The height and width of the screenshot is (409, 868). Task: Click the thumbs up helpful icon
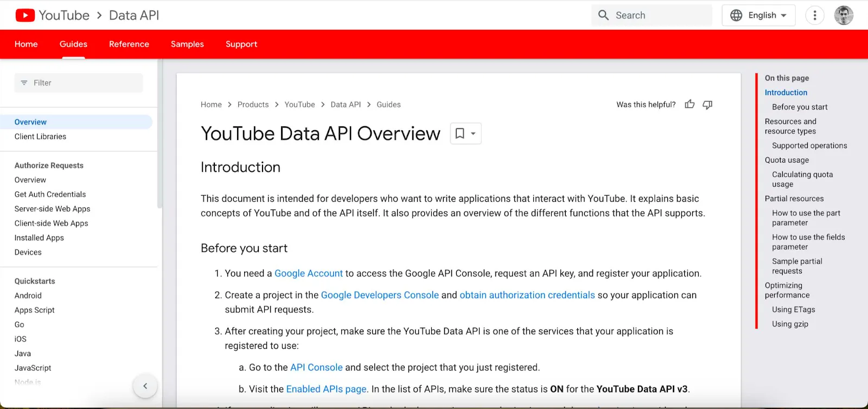click(690, 104)
